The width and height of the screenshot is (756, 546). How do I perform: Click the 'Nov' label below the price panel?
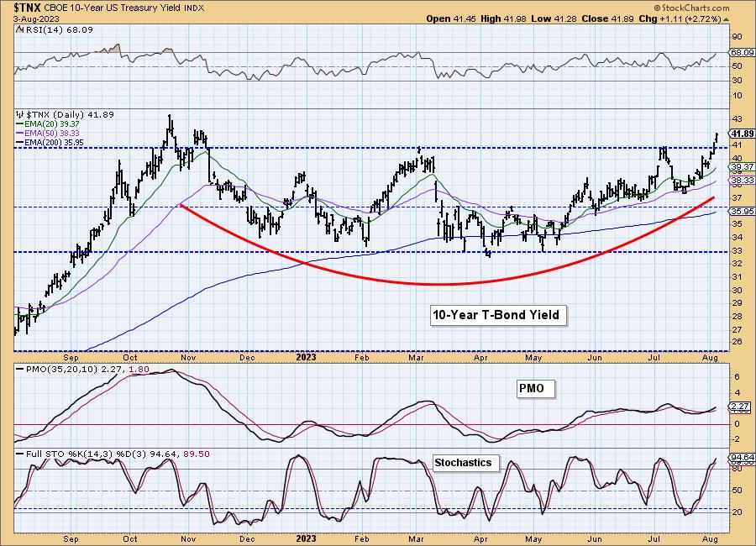pyautogui.click(x=188, y=357)
